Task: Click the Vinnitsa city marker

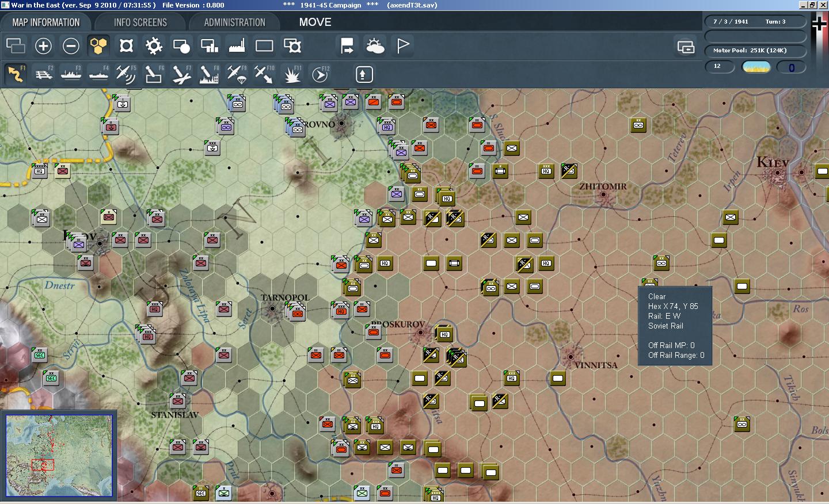Action: pyautogui.click(x=570, y=357)
